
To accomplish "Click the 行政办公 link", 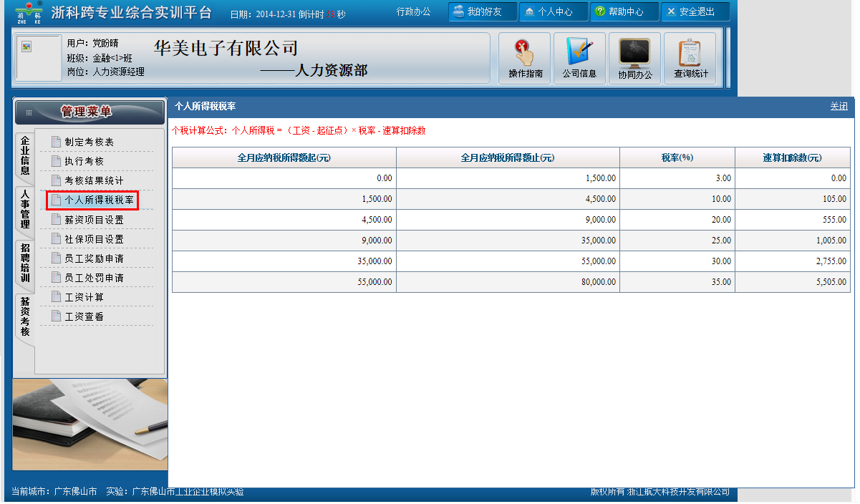I will pyautogui.click(x=414, y=11).
